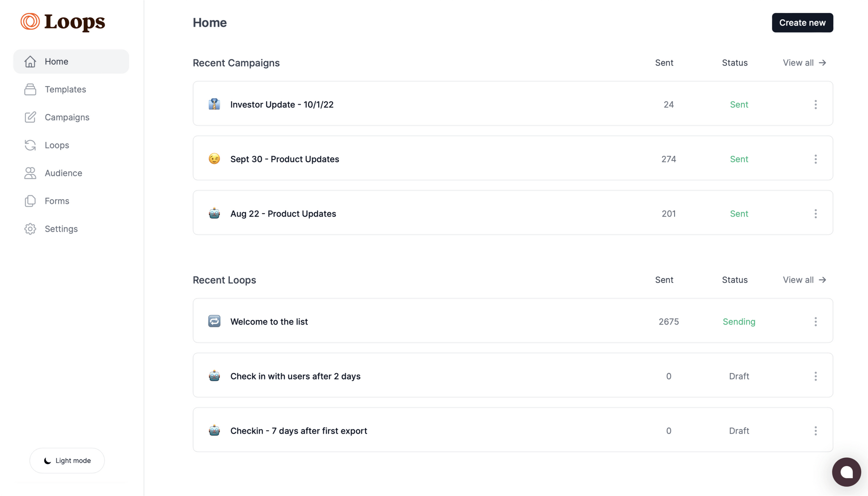Open the Campaigns section
The image size is (868, 496).
click(67, 117)
